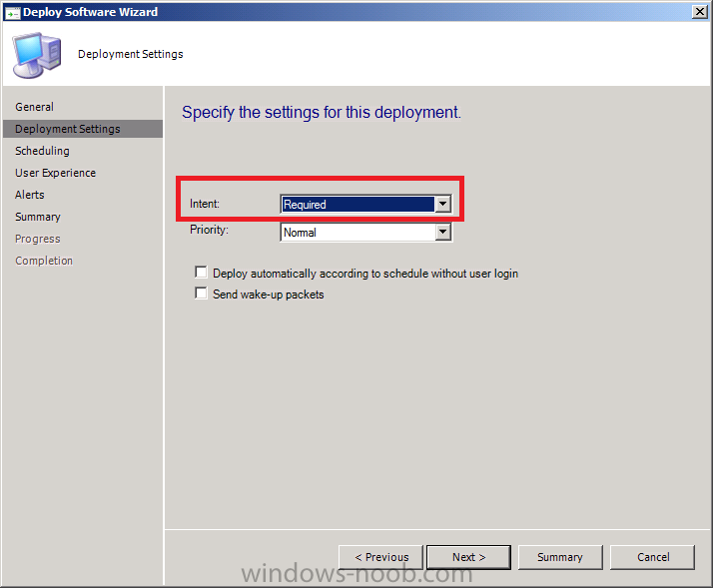The image size is (713, 588).
Task: Click the Intent label
Action: [205, 204]
